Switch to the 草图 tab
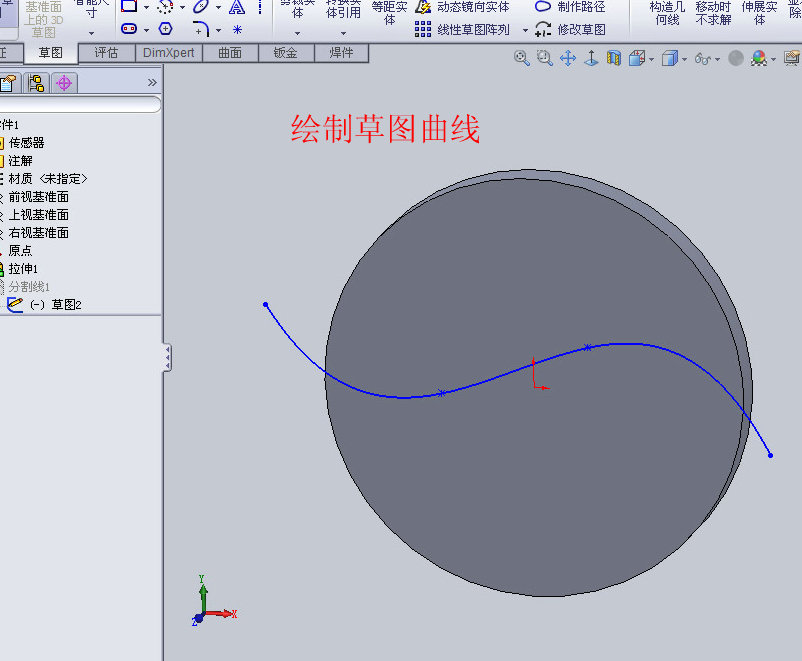This screenshot has width=802, height=661. [51, 53]
